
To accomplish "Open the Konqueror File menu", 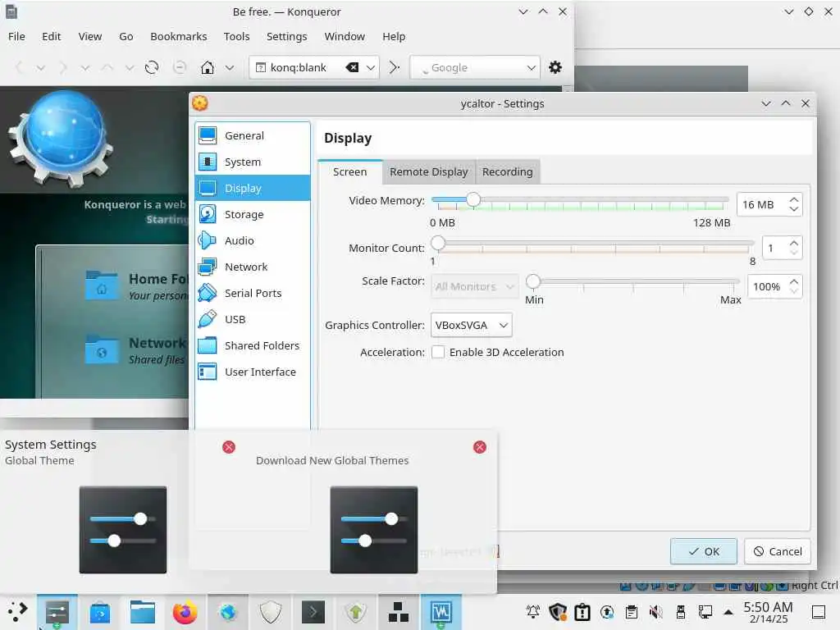I will click(16, 36).
